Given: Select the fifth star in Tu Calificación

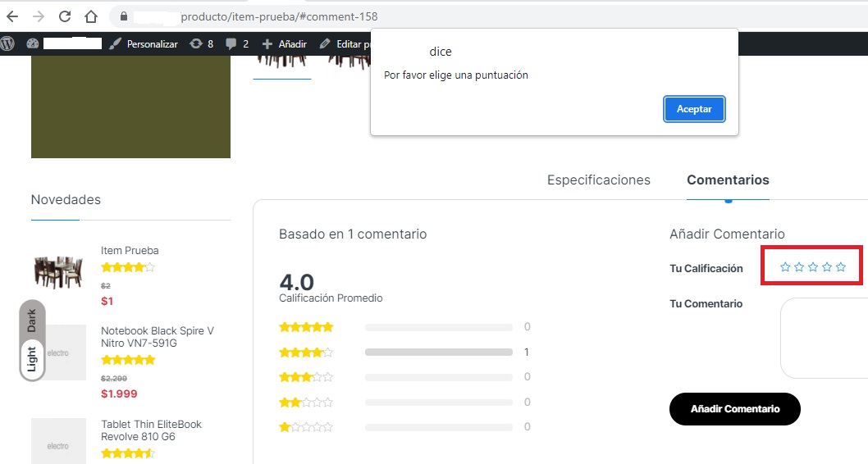Looking at the screenshot, I should [841, 267].
